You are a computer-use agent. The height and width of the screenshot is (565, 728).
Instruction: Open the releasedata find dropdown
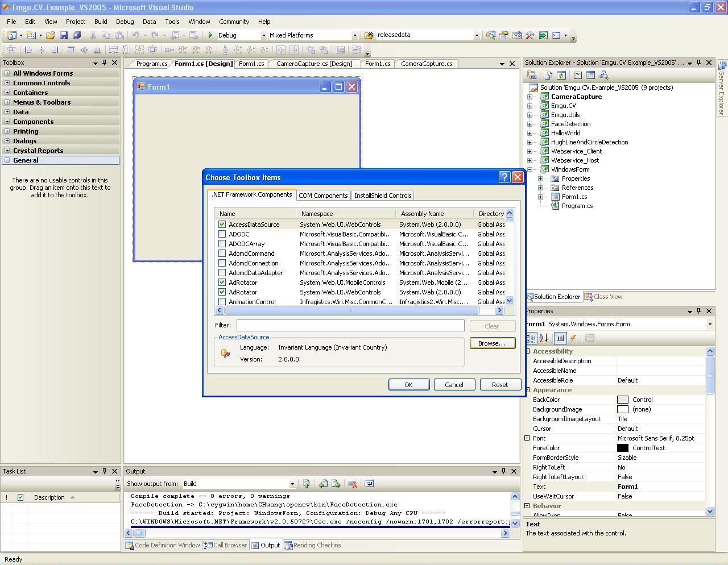477,35
